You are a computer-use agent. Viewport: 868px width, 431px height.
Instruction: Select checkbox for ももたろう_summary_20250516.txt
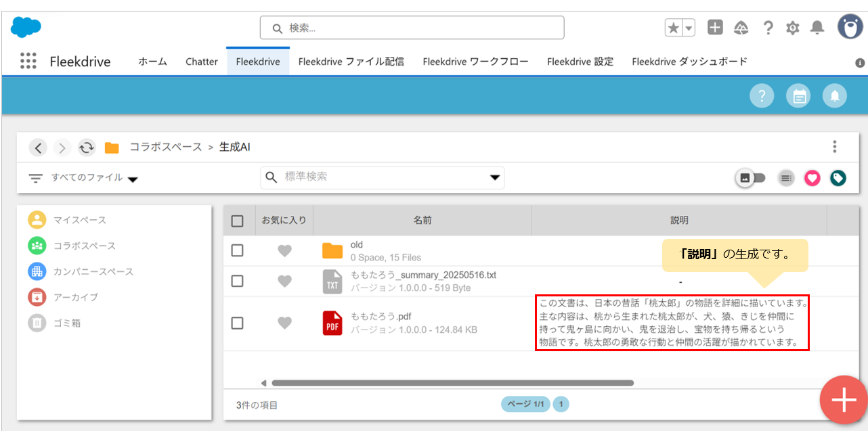[237, 281]
